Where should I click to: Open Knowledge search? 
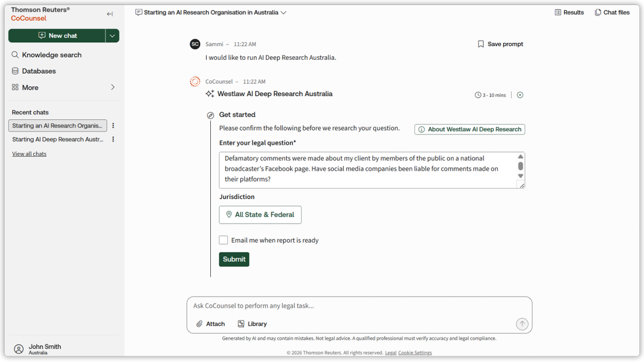(x=46, y=55)
